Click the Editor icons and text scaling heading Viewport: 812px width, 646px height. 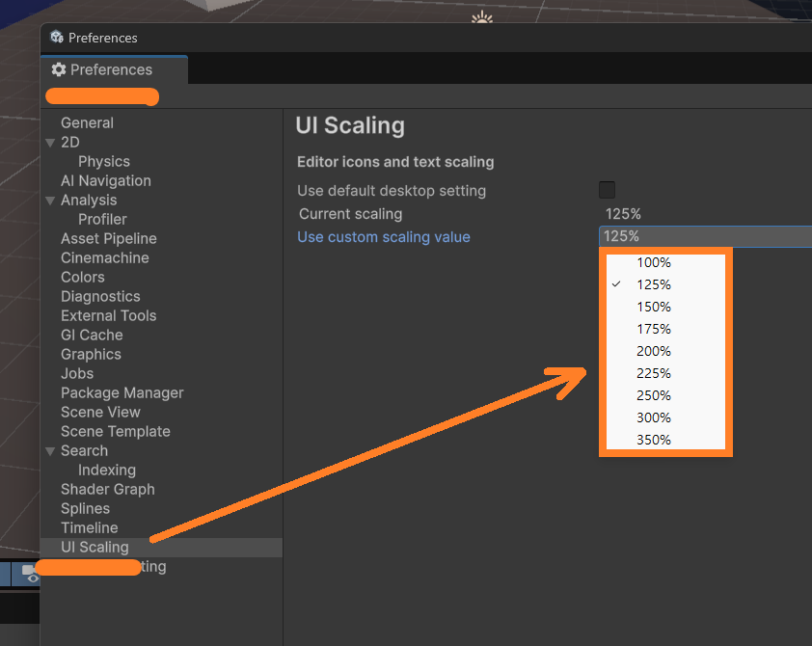coord(395,162)
